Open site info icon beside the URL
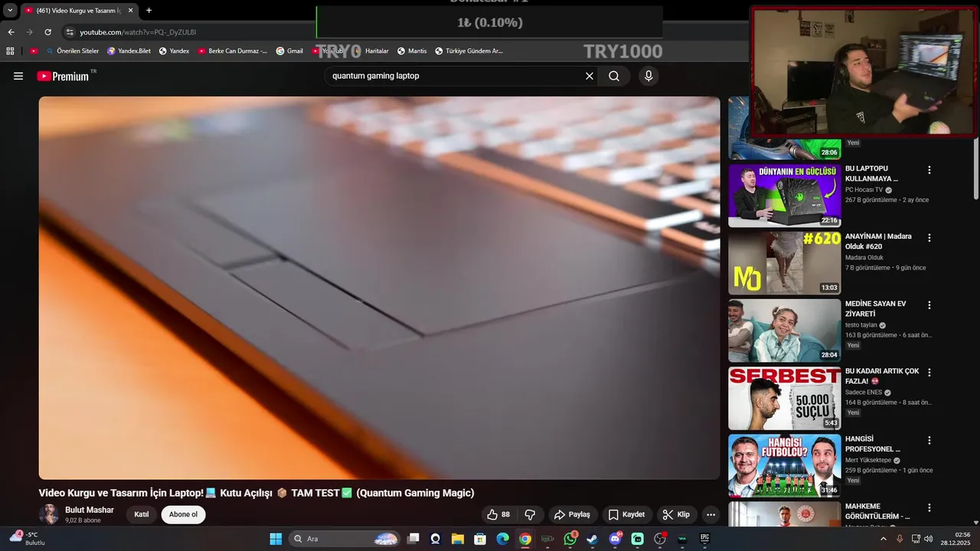 point(70,32)
